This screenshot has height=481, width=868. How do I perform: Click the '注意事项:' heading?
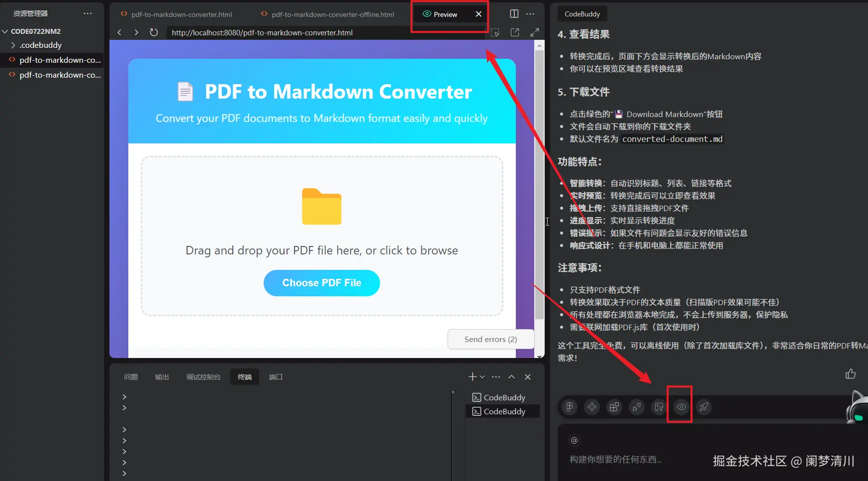[x=579, y=268]
